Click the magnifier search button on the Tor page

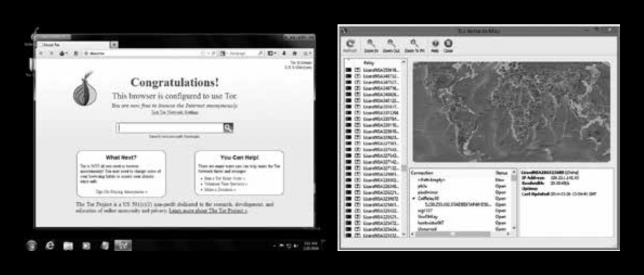(x=228, y=128)
